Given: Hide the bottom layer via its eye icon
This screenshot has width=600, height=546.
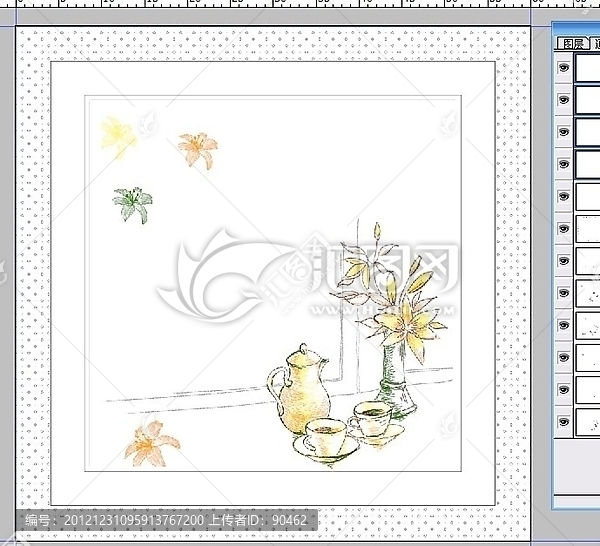Looking at the screenshot, I should (x=563, y=422).
